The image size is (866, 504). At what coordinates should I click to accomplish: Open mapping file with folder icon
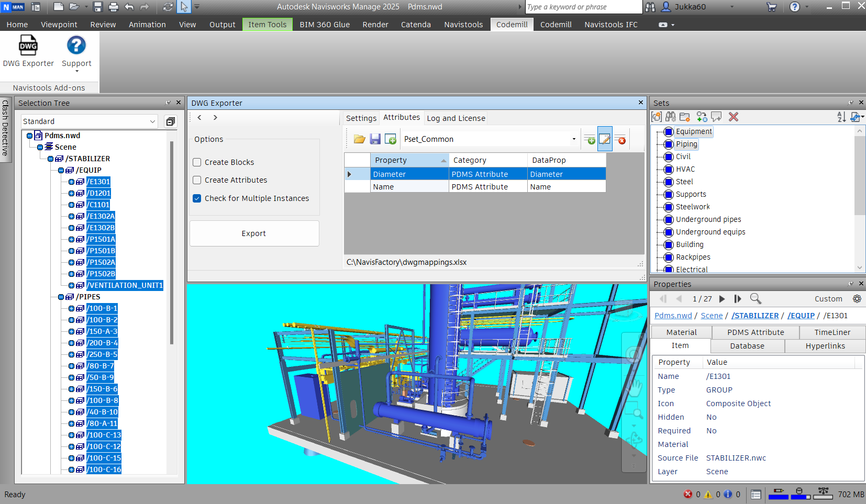click(359, 139)
